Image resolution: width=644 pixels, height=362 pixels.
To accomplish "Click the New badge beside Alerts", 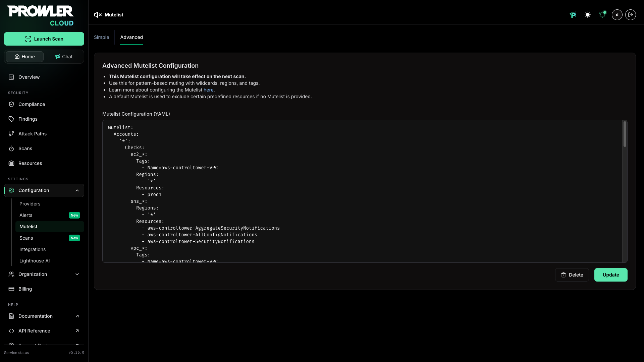I will 74,215.
